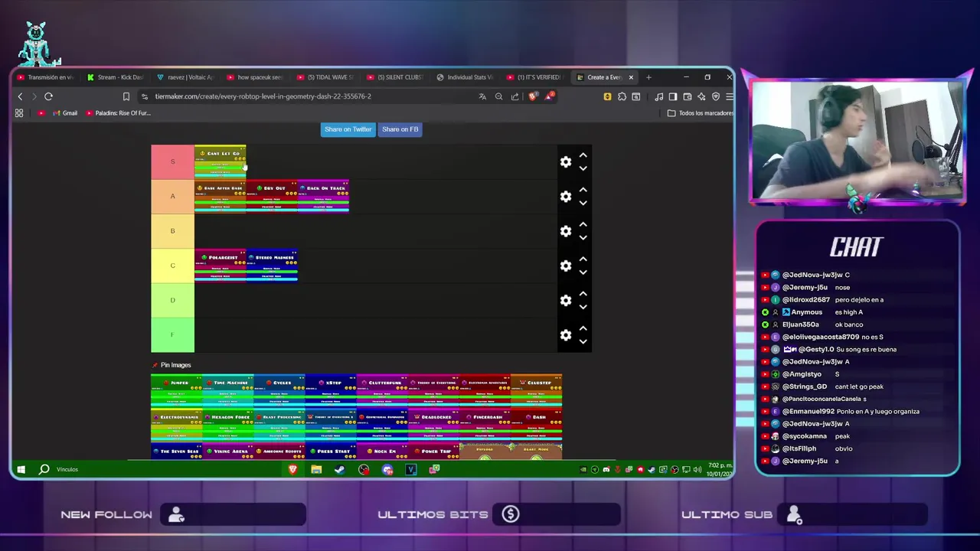Select the F tier label
This screenshot has width=980, height=551.
tap(172, 335)
